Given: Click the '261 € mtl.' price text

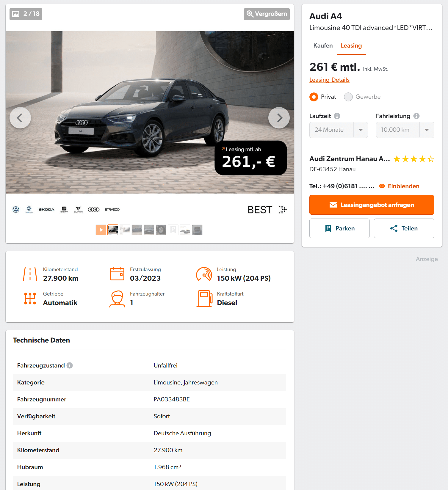Looking at the screenshot, I should pyautogui.click(x=335, y=67).
